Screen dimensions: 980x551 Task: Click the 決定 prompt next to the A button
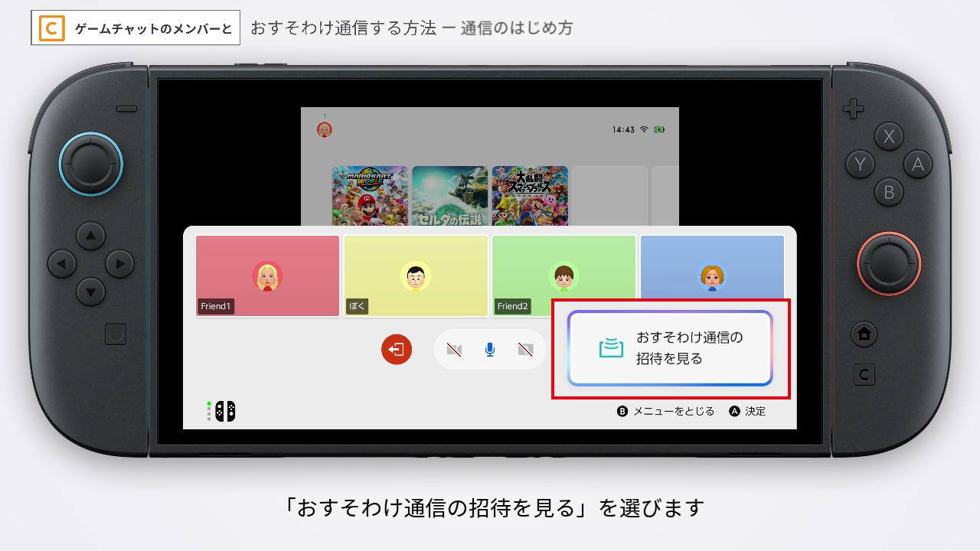point(746,411)
